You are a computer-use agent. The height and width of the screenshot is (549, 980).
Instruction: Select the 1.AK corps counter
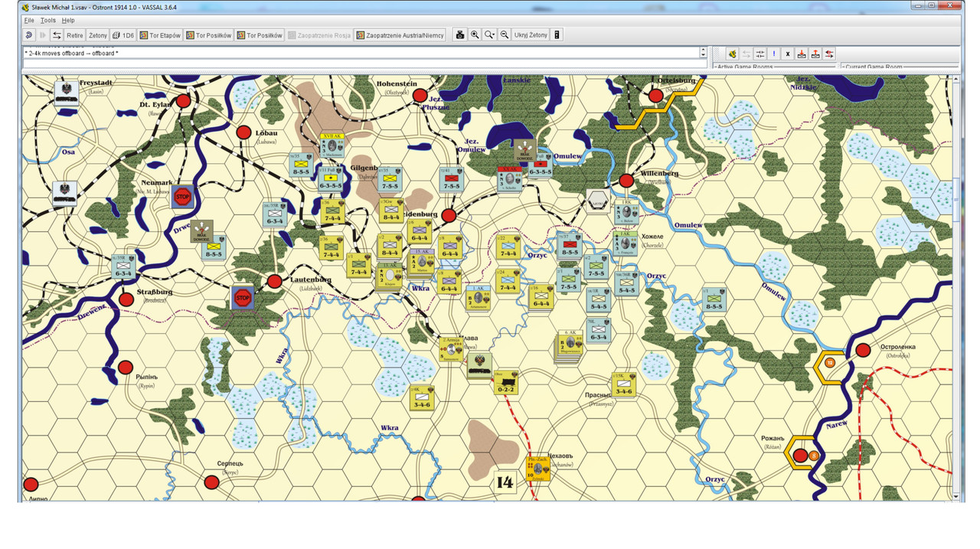coord(479,298)
